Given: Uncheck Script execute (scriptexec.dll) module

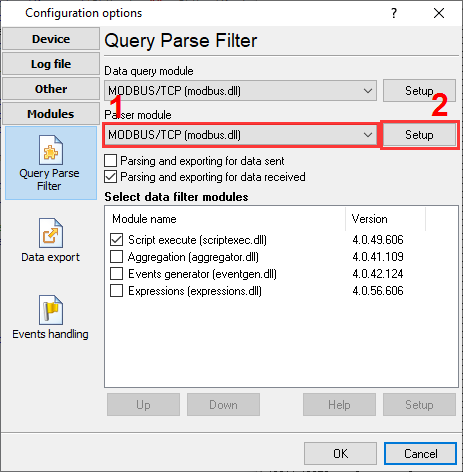Looking at the screenshot, I should (x=116, y=240).
